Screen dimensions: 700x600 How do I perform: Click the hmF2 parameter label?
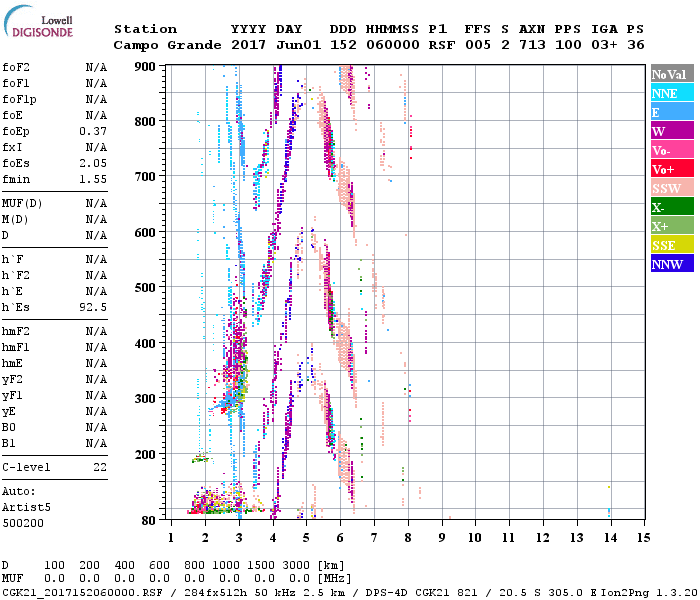(x=16, y=331)
